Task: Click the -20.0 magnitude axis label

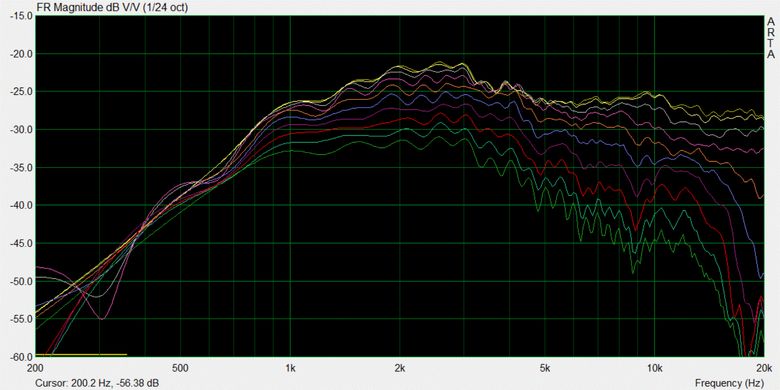Action: click(21, 54)
